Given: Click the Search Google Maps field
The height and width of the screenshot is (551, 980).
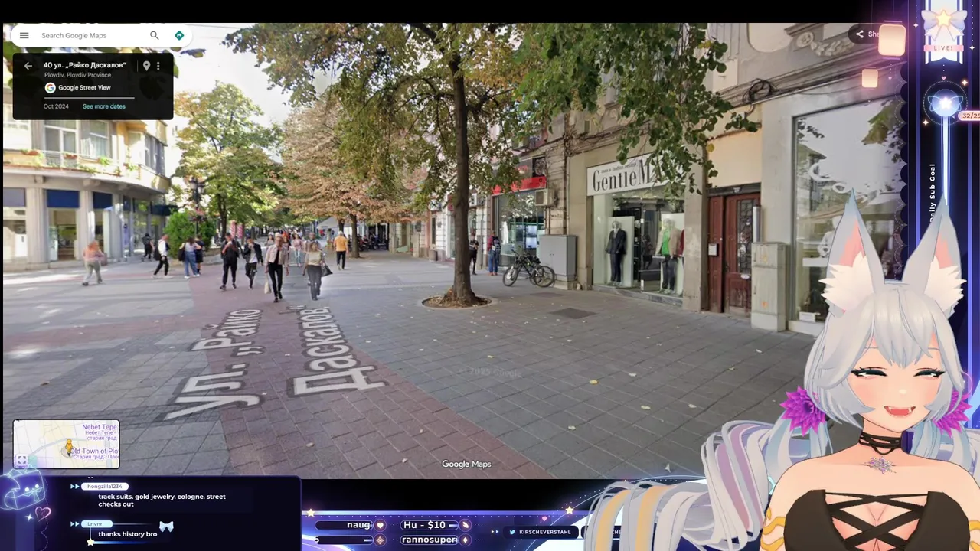Looking at the screenshot, I should tap(92, 35).
